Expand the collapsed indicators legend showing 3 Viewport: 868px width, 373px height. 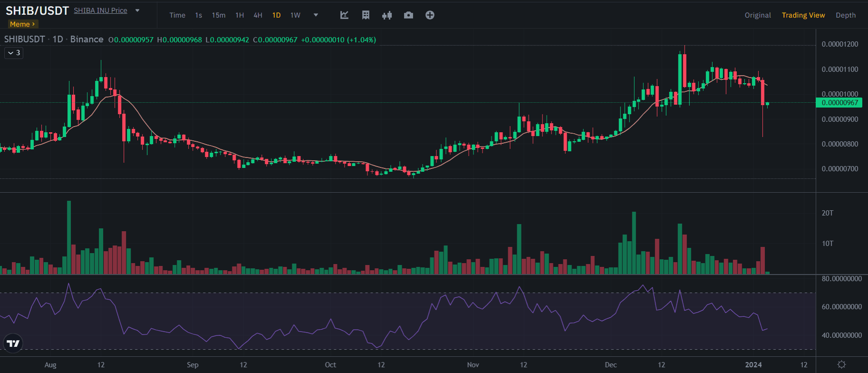click(x=14, y=53)
